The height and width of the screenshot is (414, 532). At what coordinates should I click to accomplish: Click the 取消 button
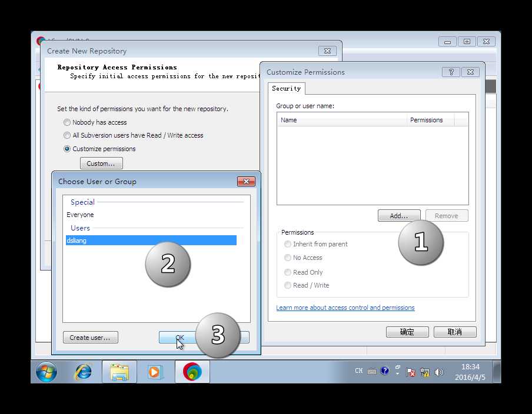(x=455, y=332)
